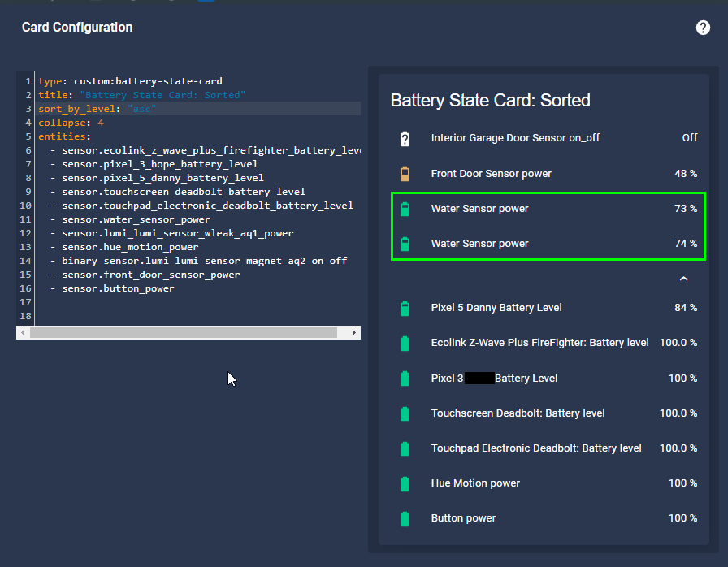
Task: Click the unknown battery icon for Interior Garage Door Sensor
Action: pos(405,138)
